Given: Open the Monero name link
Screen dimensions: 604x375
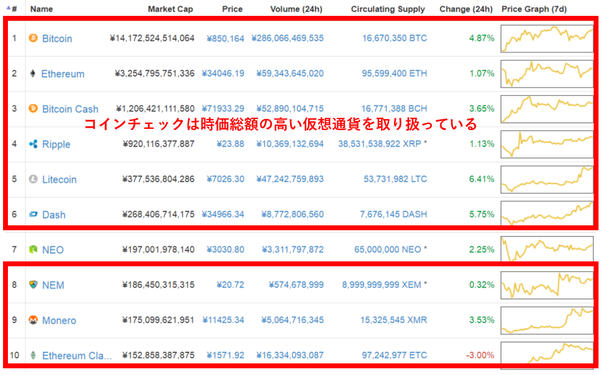Looking at the screenshot, I should [59, 320].
